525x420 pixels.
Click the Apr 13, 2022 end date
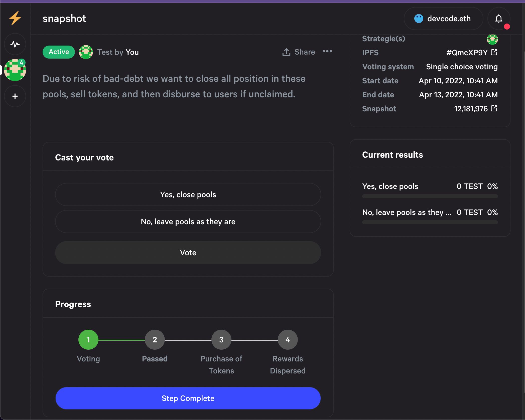click(458, 95)
